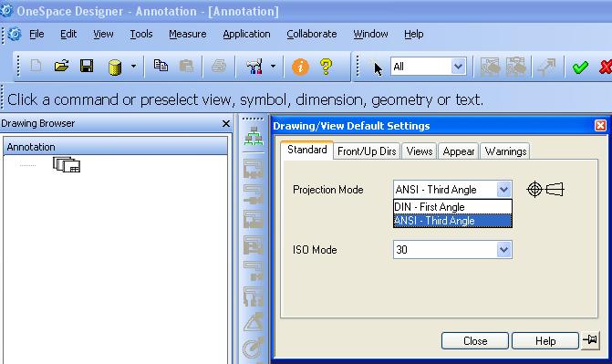Close the Drawing/View Default Settings dialog with X

tap(600, 126)
